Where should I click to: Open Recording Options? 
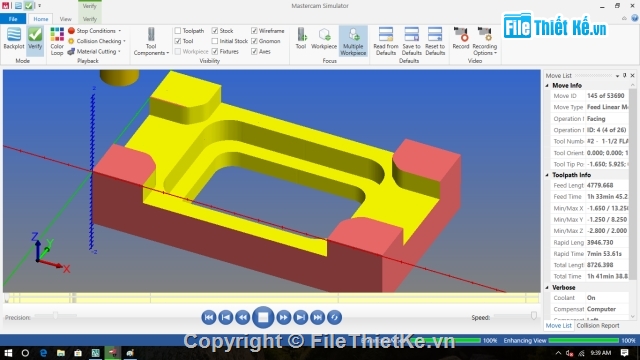[x=484, y=41]
